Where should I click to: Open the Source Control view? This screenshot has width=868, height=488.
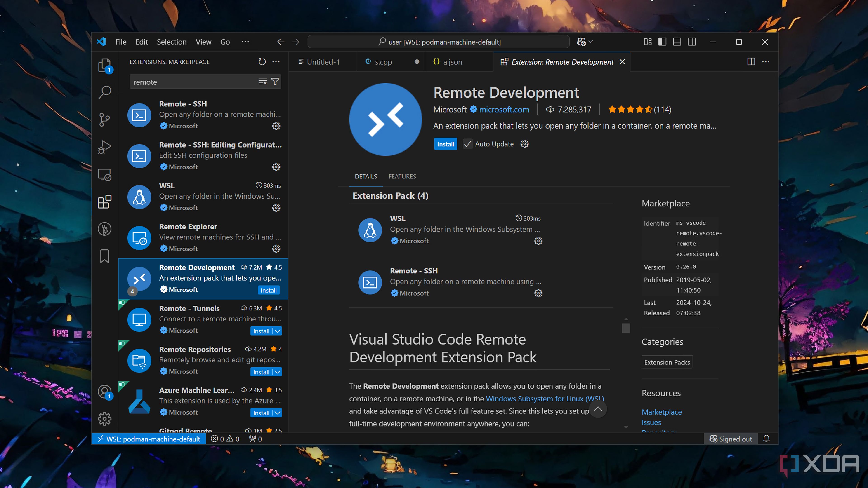104,120
